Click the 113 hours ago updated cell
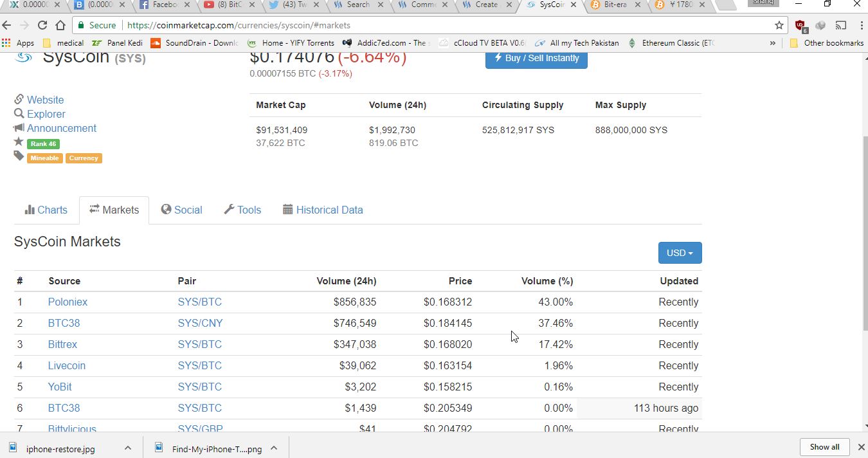 point(639,408)
